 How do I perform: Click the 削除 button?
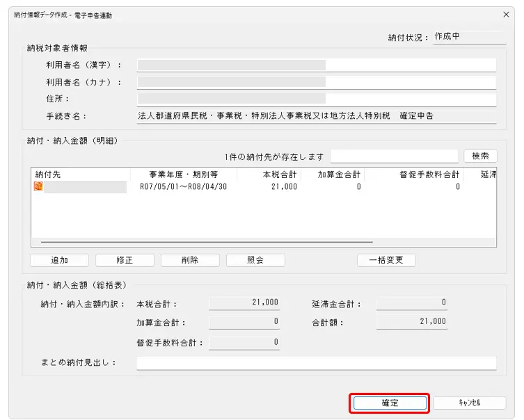[x=190, y=260]
